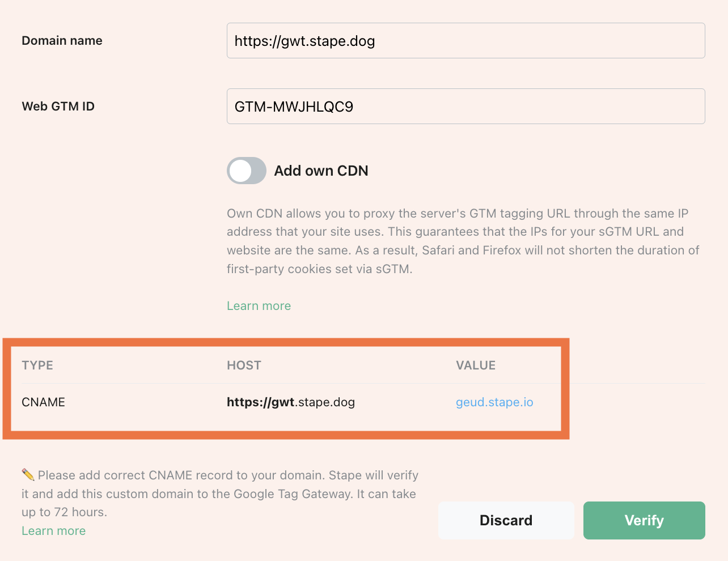Click the geud.stape.io value link
The image size is (728, 561).
pyautogui.click(x=494, y=402)
